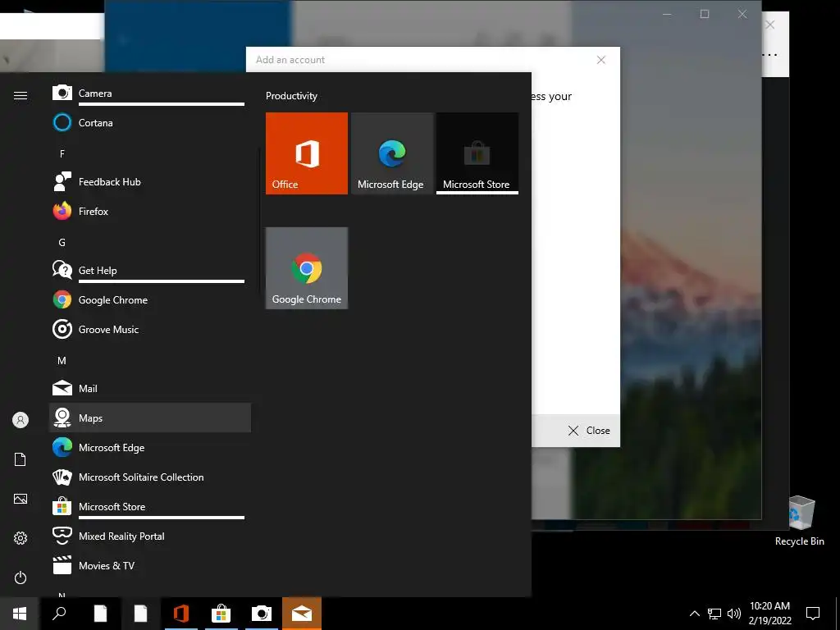840x630 pixels.
Task: Open Camera from the taskbar
Action: click(262, 614)
